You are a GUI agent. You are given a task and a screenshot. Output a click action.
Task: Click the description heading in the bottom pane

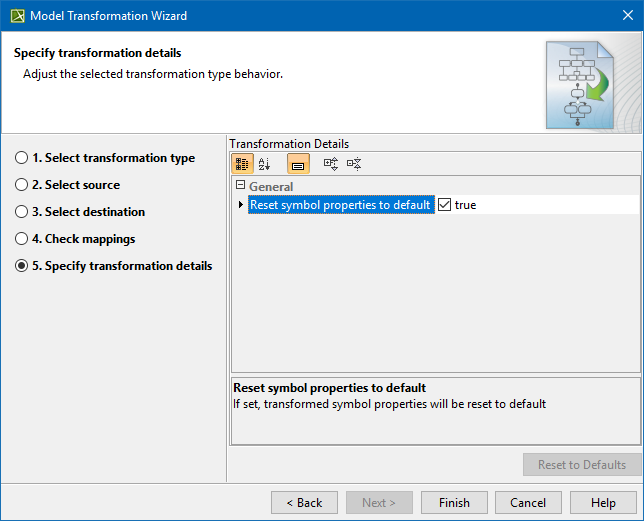click(x=329, y=388)
